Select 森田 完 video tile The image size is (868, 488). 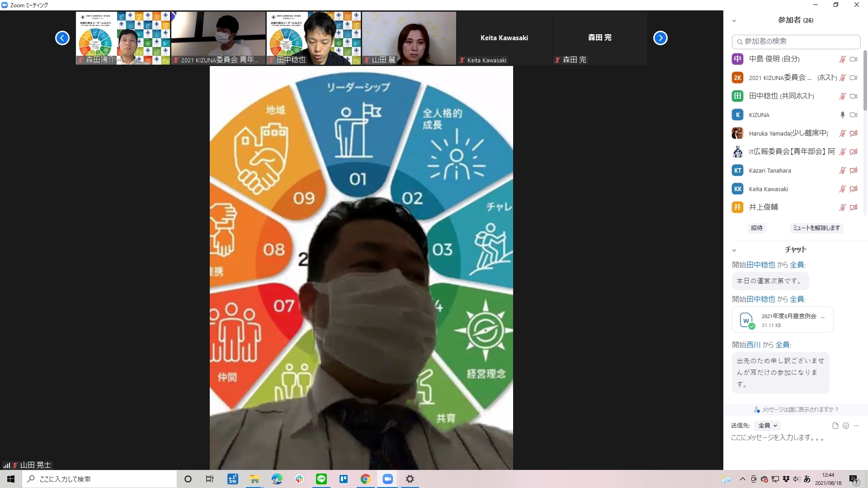click(x=600, y=38)
